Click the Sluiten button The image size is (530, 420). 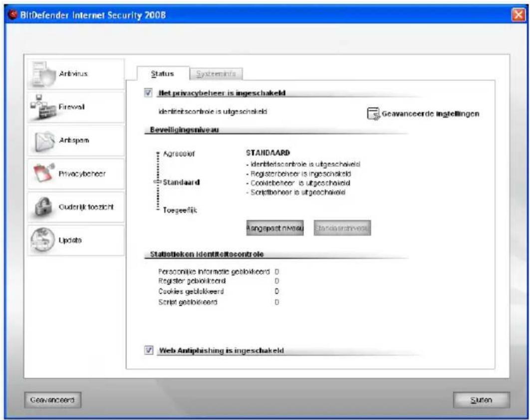[481, 400]
